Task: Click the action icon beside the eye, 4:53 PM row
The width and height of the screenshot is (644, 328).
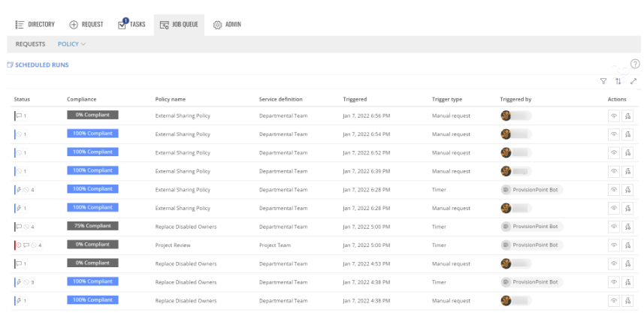Action: (627, 263)
